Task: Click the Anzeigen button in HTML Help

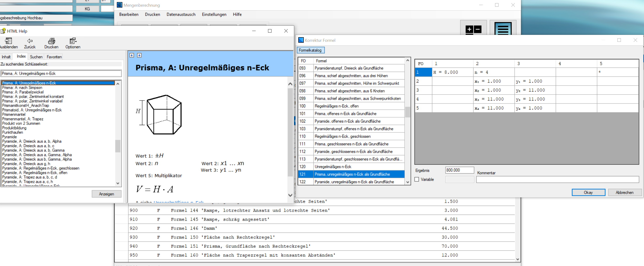Action: point(107,194)
